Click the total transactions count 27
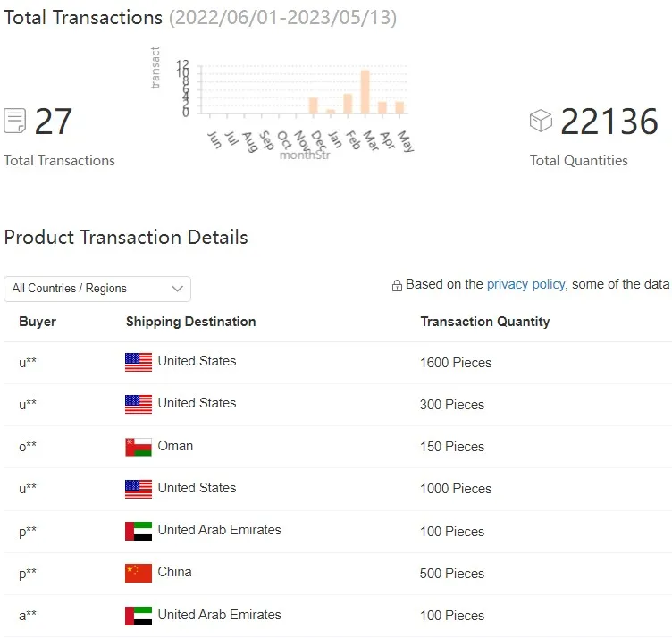Viewport: 672px width, 638px height. 54,122
